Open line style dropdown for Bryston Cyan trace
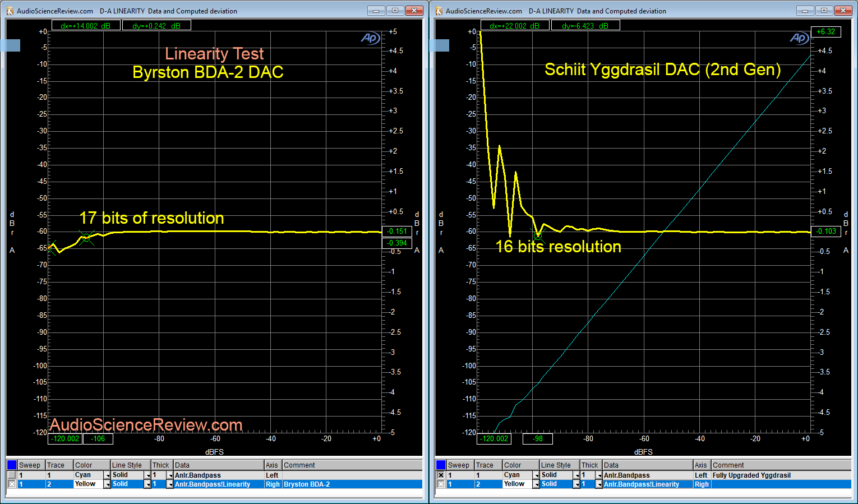The image size is (858, 504). [x=147, y=475]
